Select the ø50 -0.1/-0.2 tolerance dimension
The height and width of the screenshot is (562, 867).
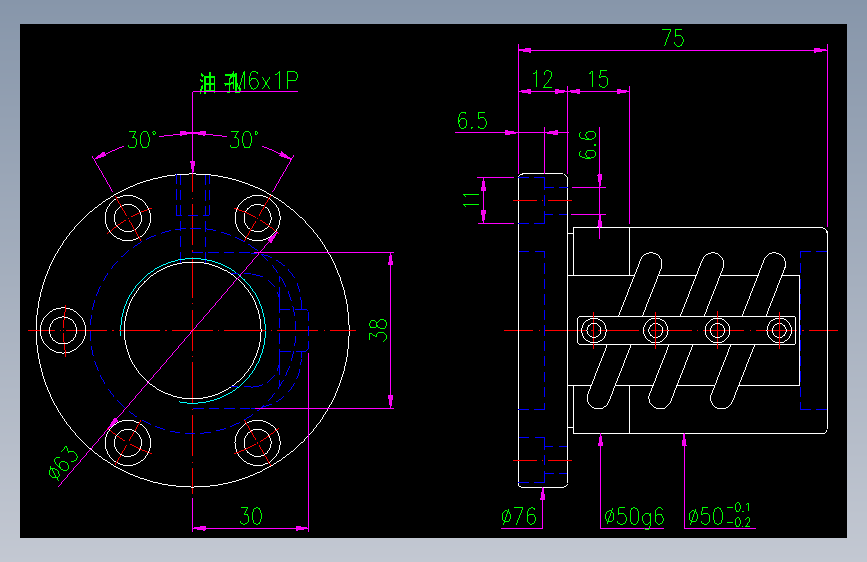click(x=719, y=516)
